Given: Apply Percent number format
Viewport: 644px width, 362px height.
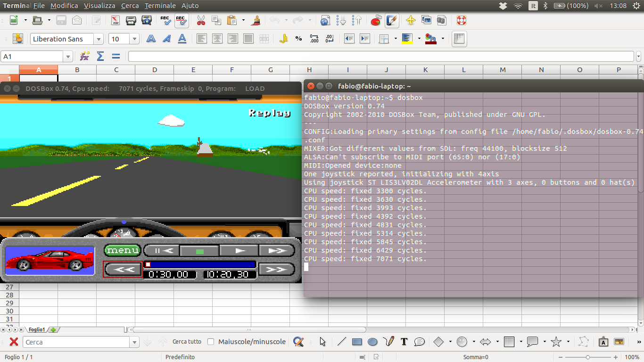Looking at the screenshot, I should point(298,39).
